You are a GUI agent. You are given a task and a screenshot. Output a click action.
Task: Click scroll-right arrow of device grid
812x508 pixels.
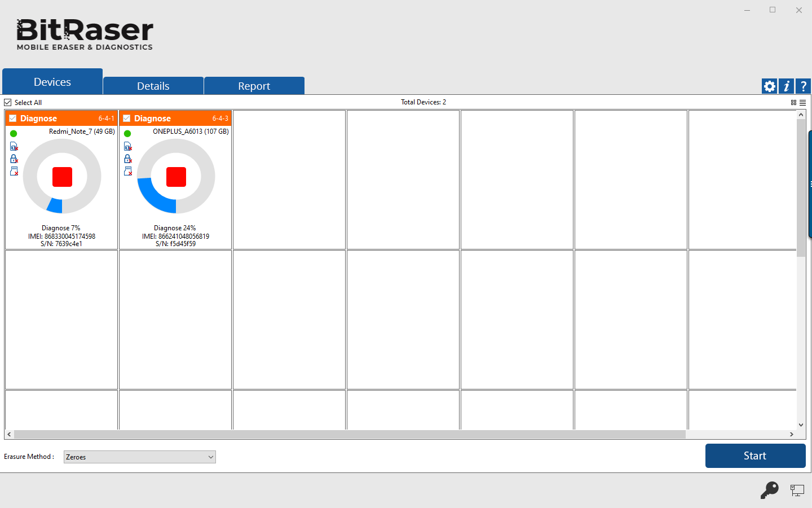(792, 434)
